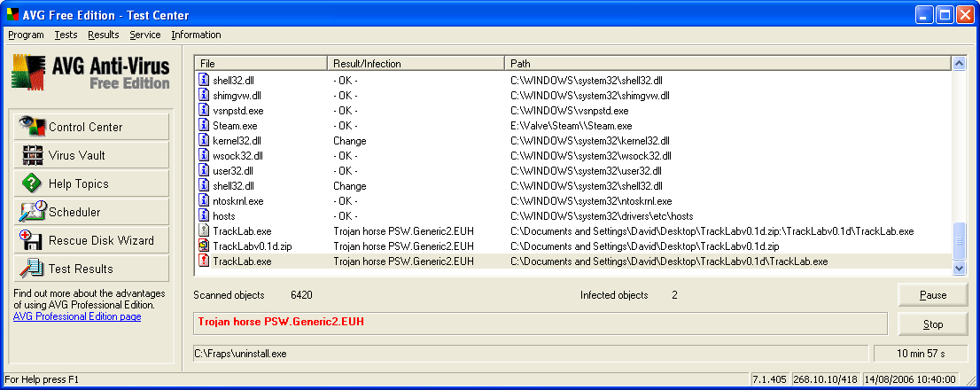Click the Test Results magnifier icon

[x=32, y=268]
